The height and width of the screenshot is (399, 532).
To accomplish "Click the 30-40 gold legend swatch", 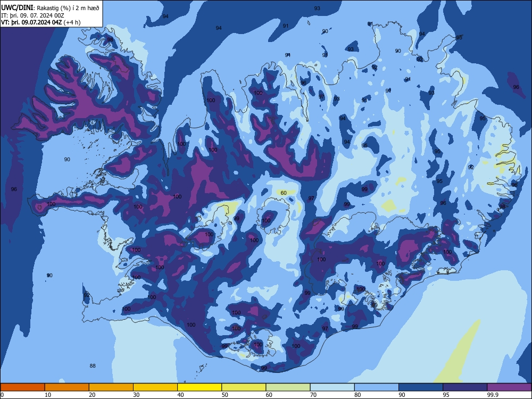I will coord(155,387).
